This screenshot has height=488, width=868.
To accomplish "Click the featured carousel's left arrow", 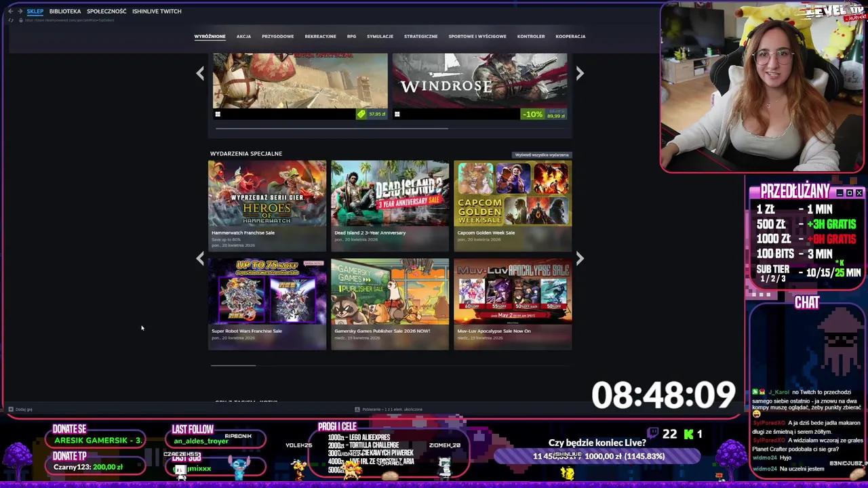I will [x=200, y=73].
